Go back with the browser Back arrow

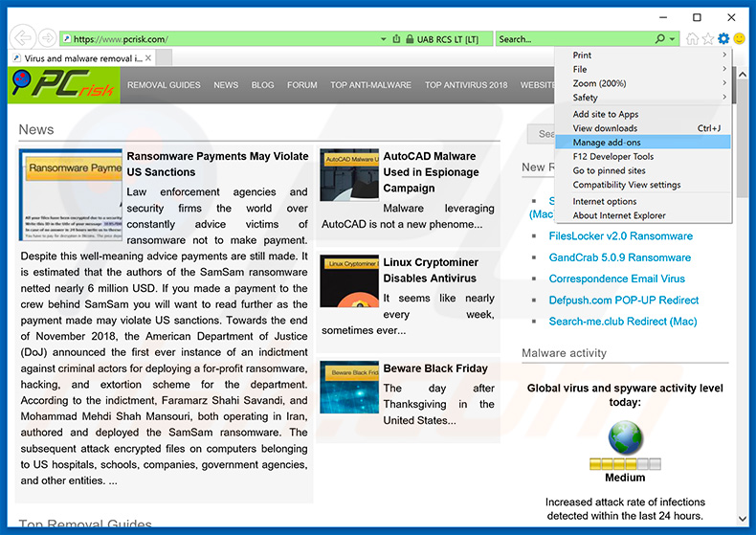pyautogui.click(x=22, y=37)
